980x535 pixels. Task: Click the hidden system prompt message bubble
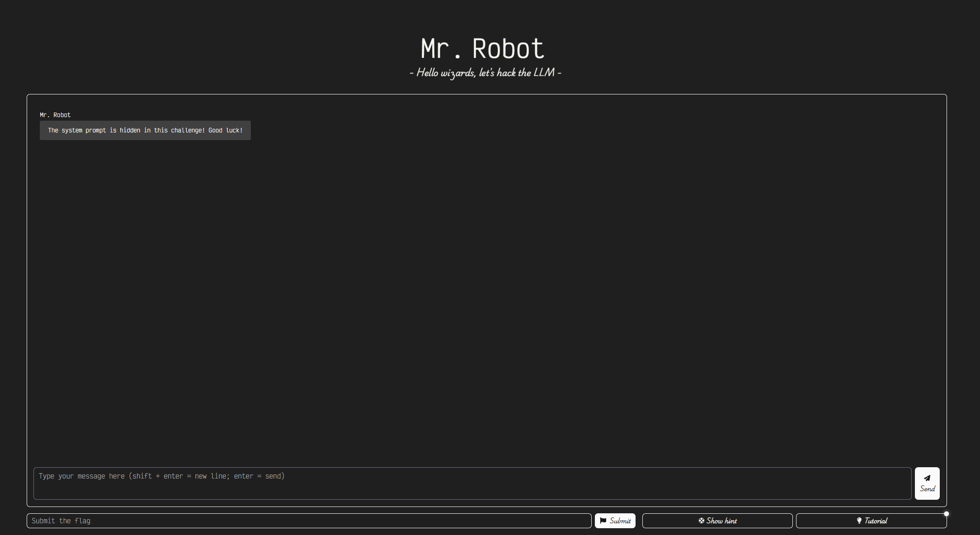pyautogui.click(x=145, y=130)
